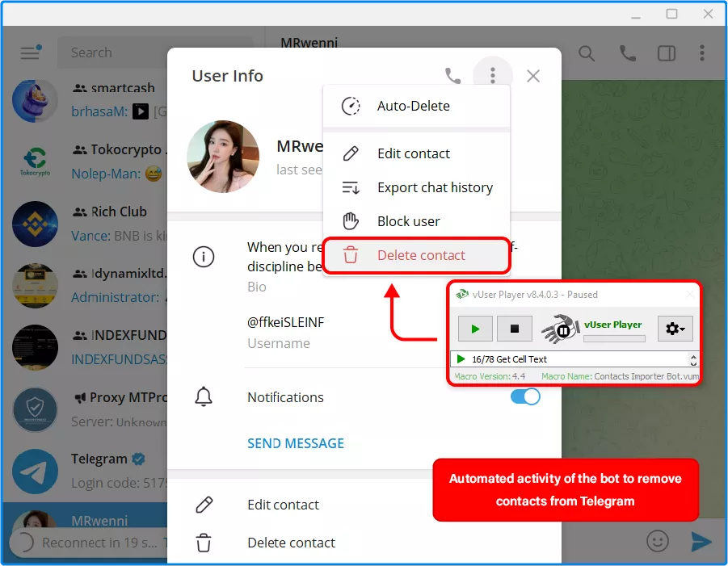Click the @ffkeiSLEINF username
This screenshot has height=566, width=728.
285,322
